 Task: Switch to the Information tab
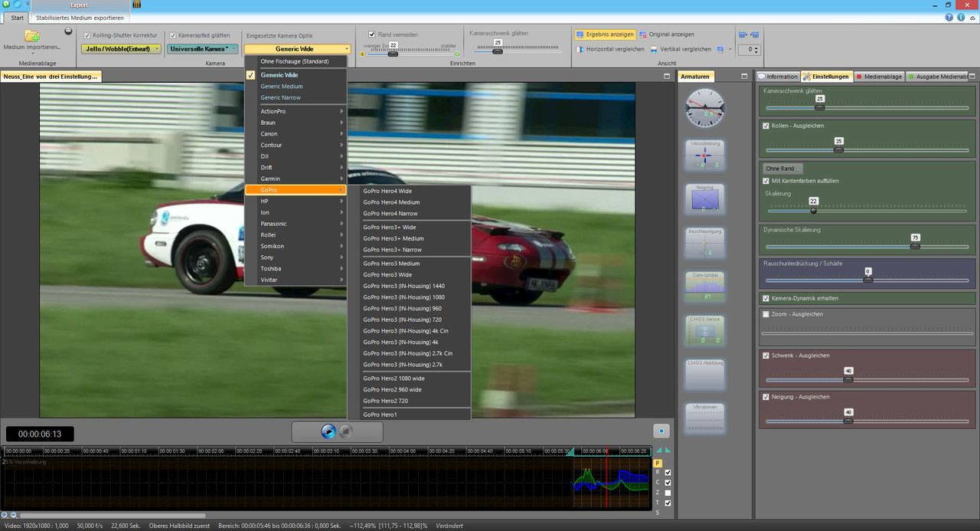coord(777,77)
